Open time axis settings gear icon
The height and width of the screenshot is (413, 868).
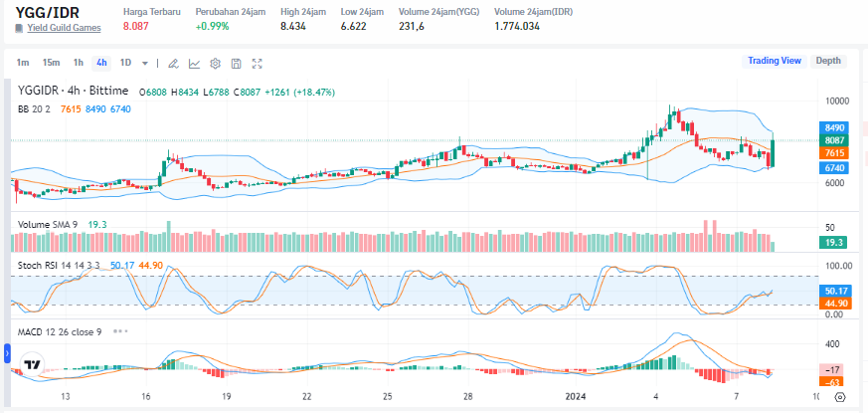click(840, 397)
